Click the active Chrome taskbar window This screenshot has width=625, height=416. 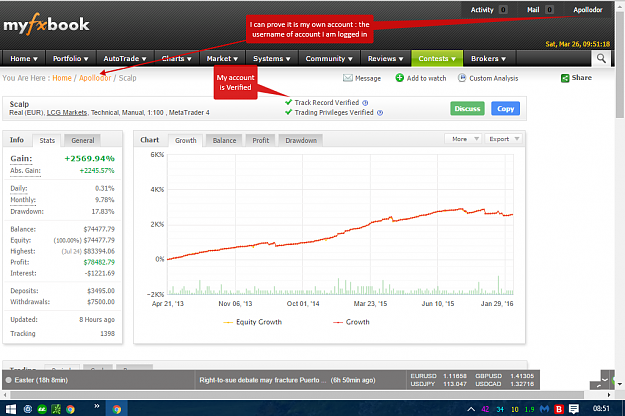[x=117, y=409]
